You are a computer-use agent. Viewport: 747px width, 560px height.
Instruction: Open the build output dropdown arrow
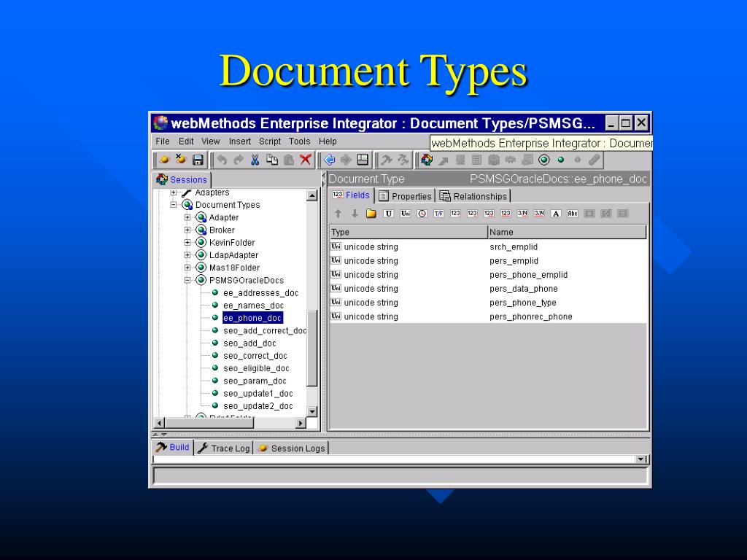click(x=641, y=459)
